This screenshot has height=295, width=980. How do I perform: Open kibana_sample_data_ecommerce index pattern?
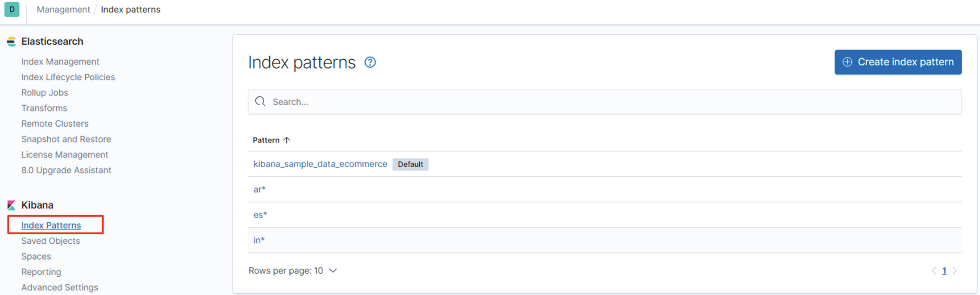pyautogui.click(x=320, y=164)
